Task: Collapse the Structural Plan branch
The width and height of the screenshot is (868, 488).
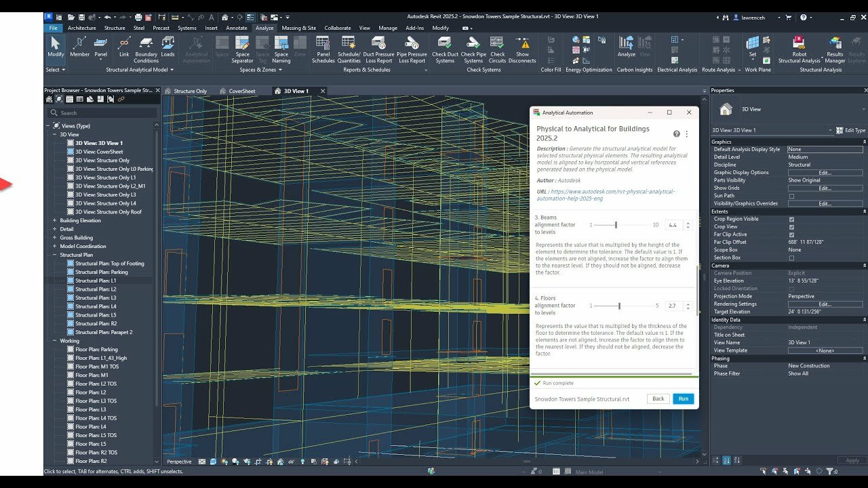Action: 54,255
